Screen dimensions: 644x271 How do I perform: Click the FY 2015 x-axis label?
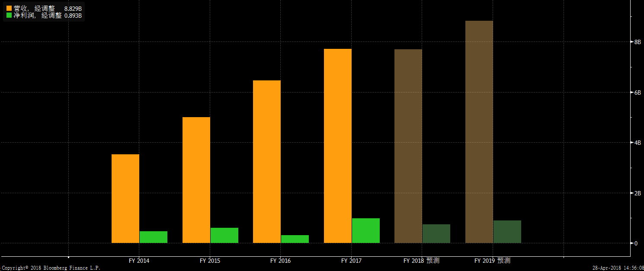pyautogui.click(x=210, y=261)
